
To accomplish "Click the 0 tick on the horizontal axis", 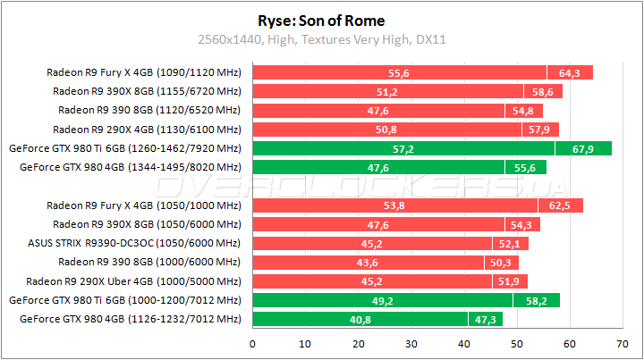I will point(253,344).
